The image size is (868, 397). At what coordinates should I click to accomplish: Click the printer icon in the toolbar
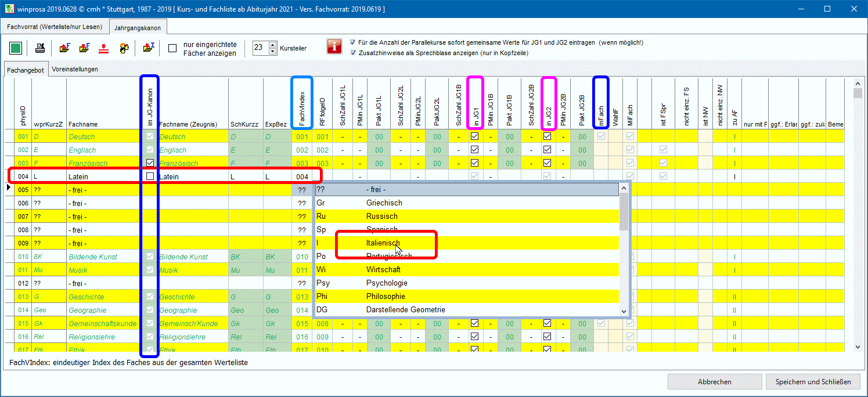40,48
